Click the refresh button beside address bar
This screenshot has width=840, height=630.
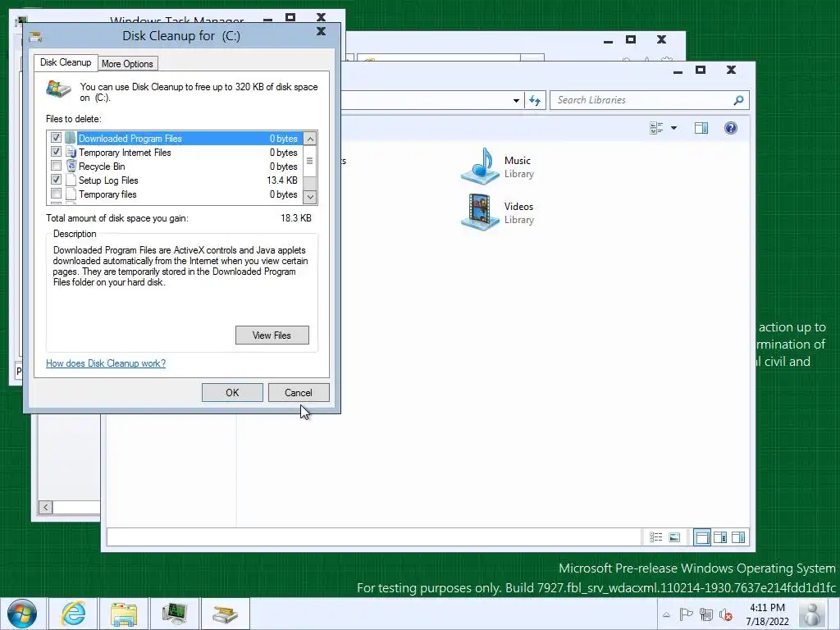click(535, 100)
